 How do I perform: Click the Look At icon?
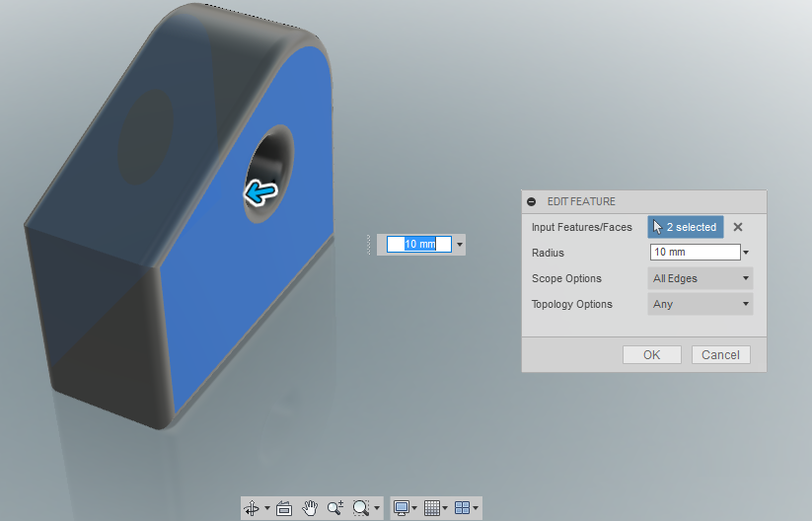284,508
